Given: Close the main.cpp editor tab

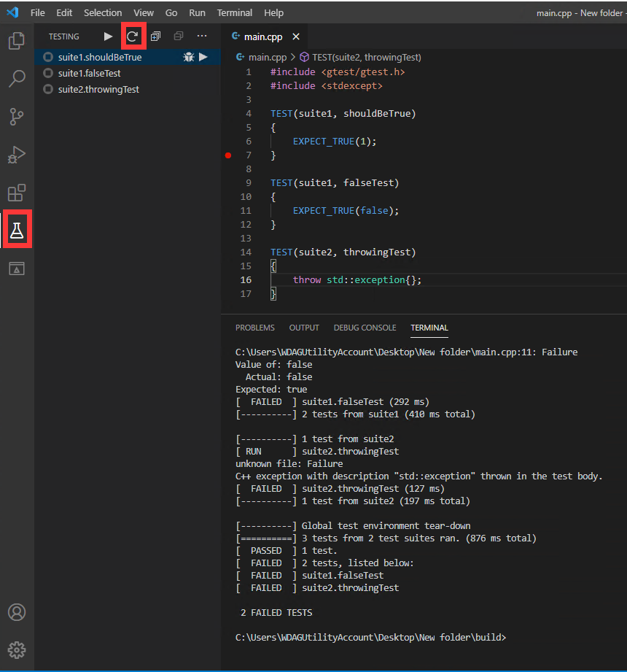Looking at the screenshot, I should [296, 36].
